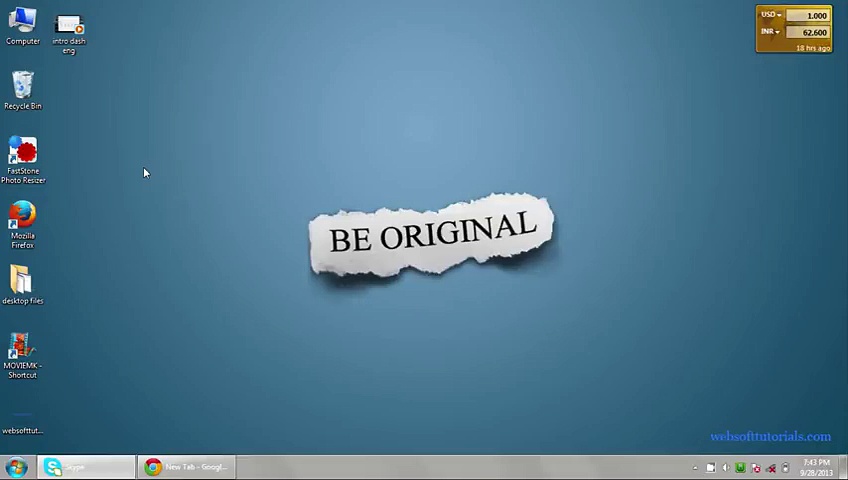
Task: Click the 1.000 USD amount field
Action: (x=808, y=16)
